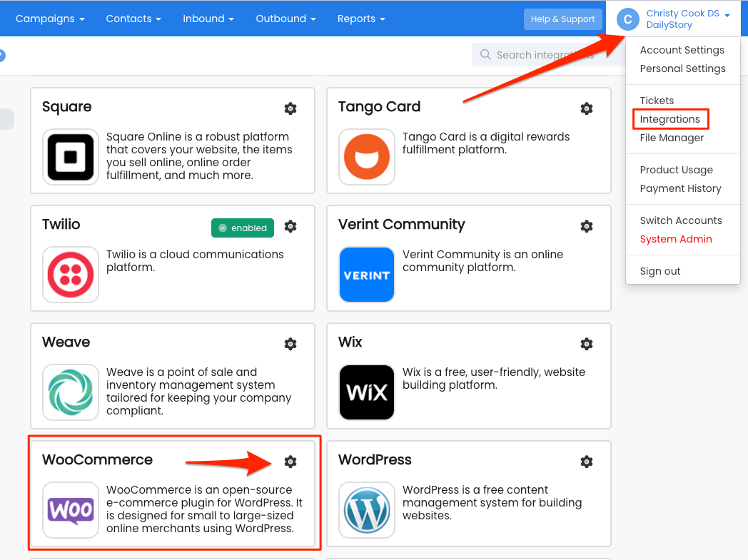Expand the Campaigns menu
This screenshot has height=560, width=748.
pos(50,19)
